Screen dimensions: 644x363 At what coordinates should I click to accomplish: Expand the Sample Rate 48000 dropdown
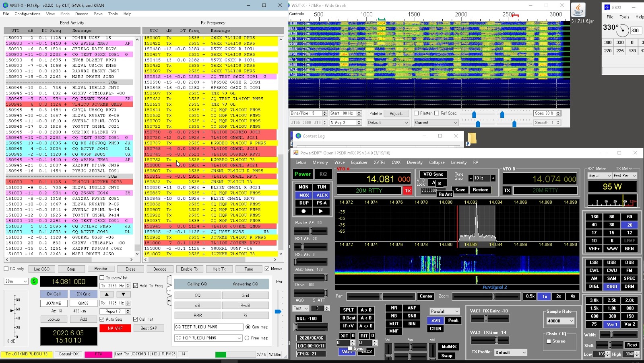click(560, 321)
